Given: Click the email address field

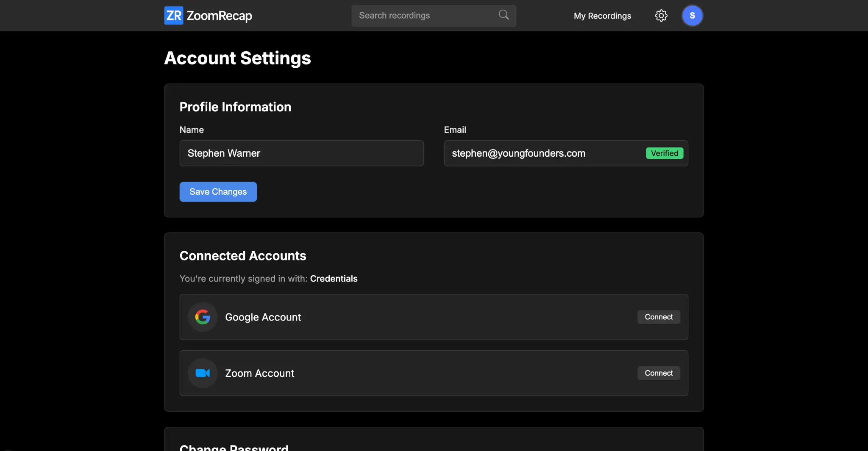Looking at the screenshot, I should pyautogui.click(x=542, y=153).
